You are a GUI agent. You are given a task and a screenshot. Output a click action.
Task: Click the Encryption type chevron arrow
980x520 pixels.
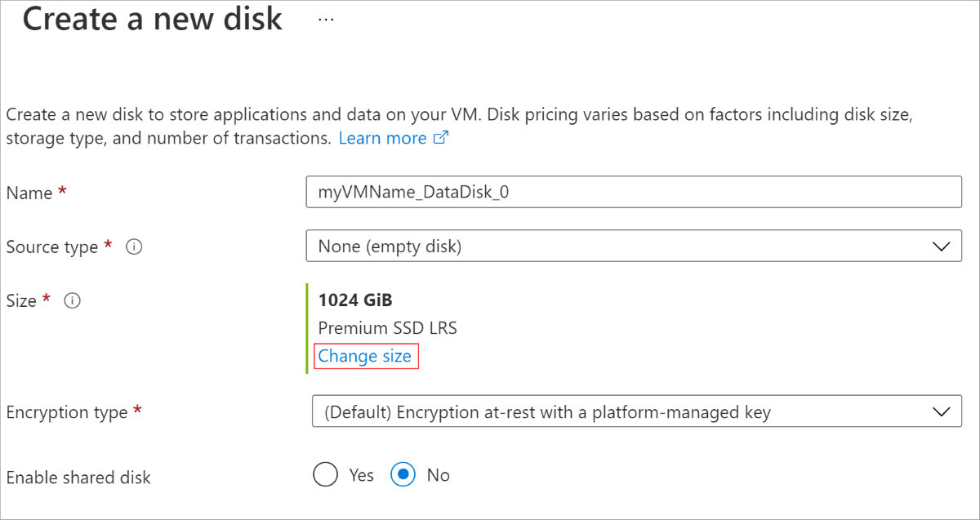[943, 411]
